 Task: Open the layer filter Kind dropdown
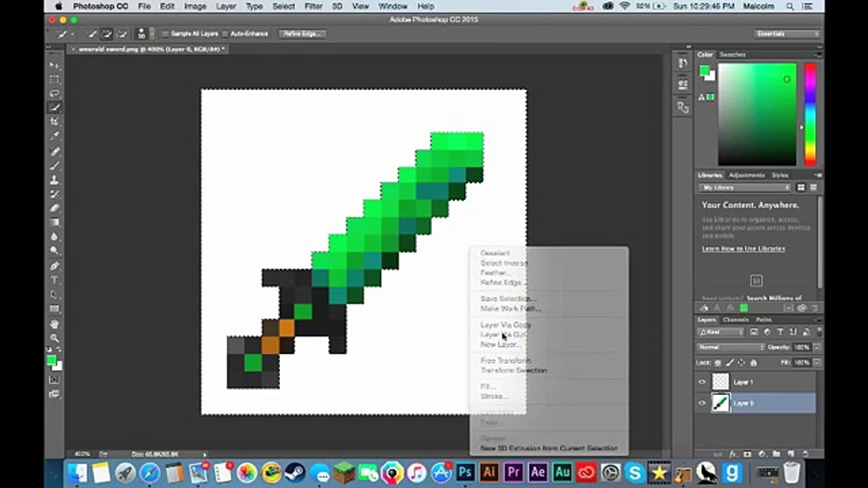coord(722,332)
